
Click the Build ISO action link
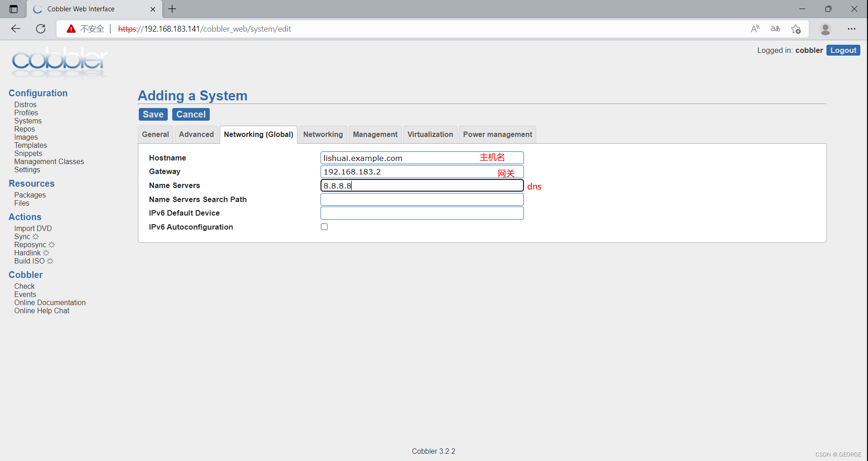coord(29,261)
